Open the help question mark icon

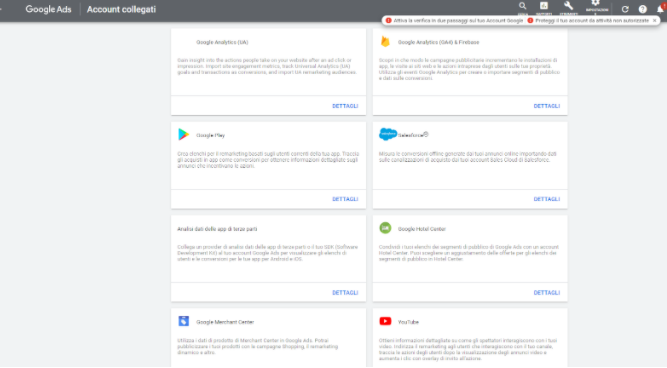pyautogui.click(x=643, y=9)
